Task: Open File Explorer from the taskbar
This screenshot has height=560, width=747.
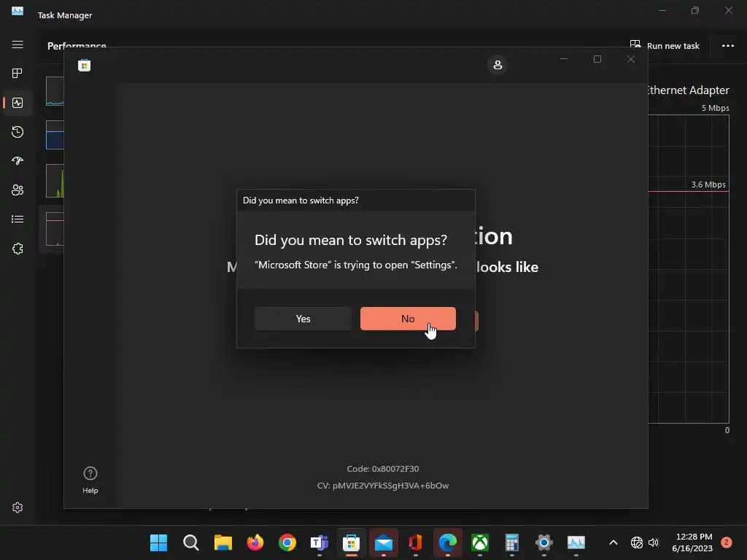Action: 223,542
